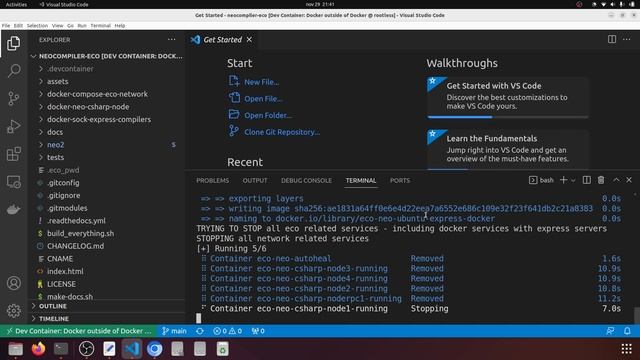Expand the assets folder
This screenshot has height=360, width=640.
(x=107, y=81)
